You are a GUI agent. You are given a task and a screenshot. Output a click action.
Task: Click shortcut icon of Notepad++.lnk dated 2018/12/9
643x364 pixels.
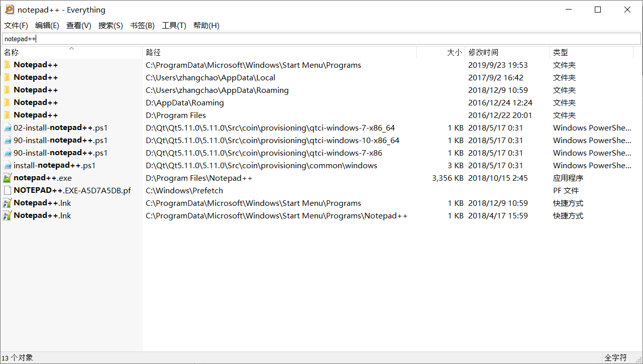pyautogui.click(x=7, y=203)
